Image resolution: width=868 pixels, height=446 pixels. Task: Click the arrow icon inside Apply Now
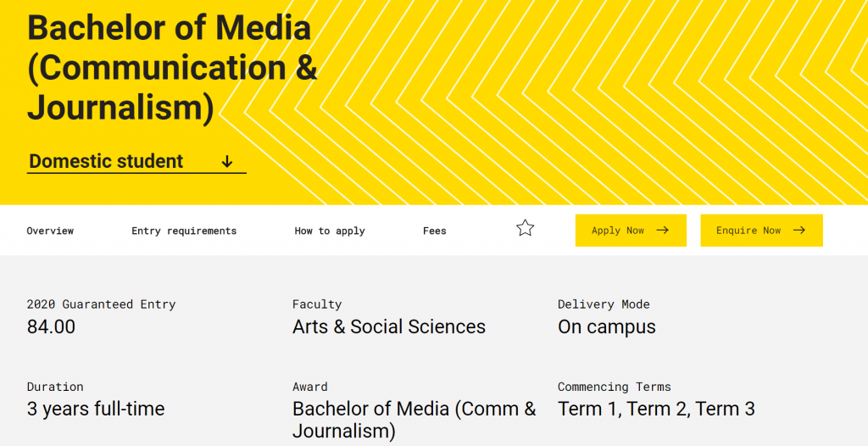tap(663, 231)
